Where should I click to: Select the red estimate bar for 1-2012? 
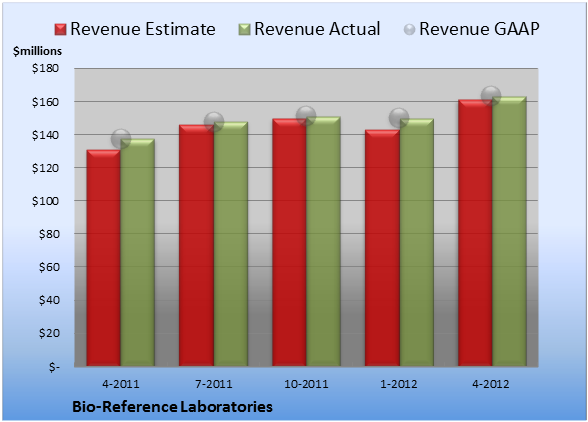coord(382,248)
